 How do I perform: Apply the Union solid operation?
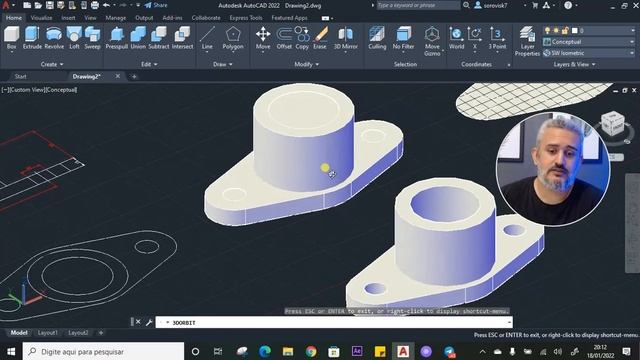pyautogui.click(x=138, y=38)
